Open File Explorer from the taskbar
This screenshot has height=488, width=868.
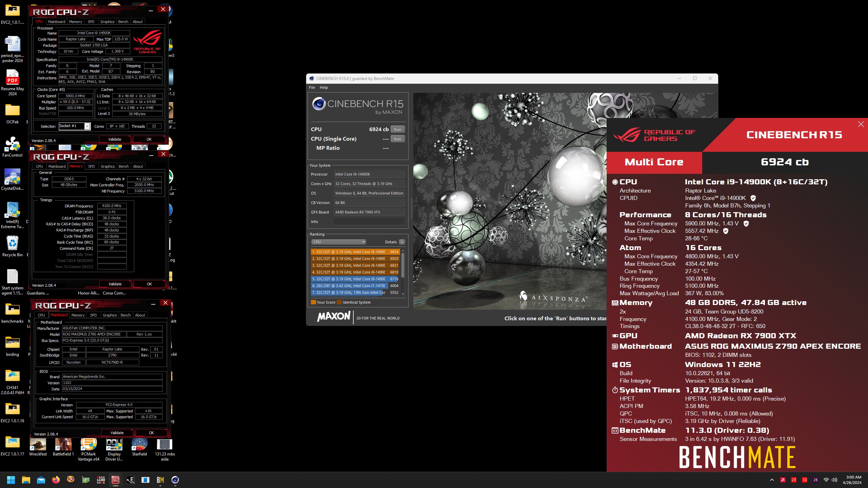pyautogui.click(x=26, y=480)
